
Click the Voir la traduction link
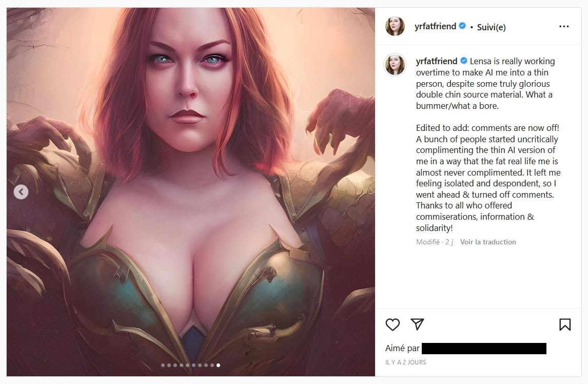488,242
